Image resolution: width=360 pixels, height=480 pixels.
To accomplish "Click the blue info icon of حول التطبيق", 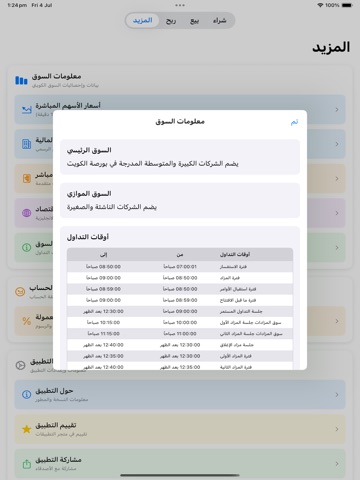I will (x=27, y=395).
